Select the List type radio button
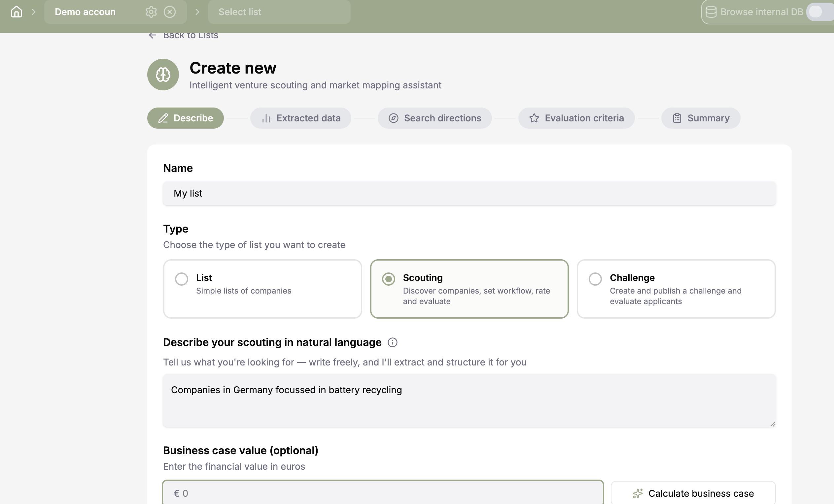The height and width of the screenshot is (504, 834). (x=181, y=279)
